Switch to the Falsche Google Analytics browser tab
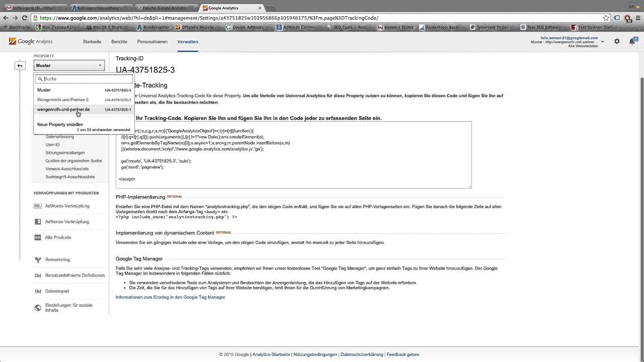Image resolution: width=644 pixels, height=362 pixels. (166, 8)
